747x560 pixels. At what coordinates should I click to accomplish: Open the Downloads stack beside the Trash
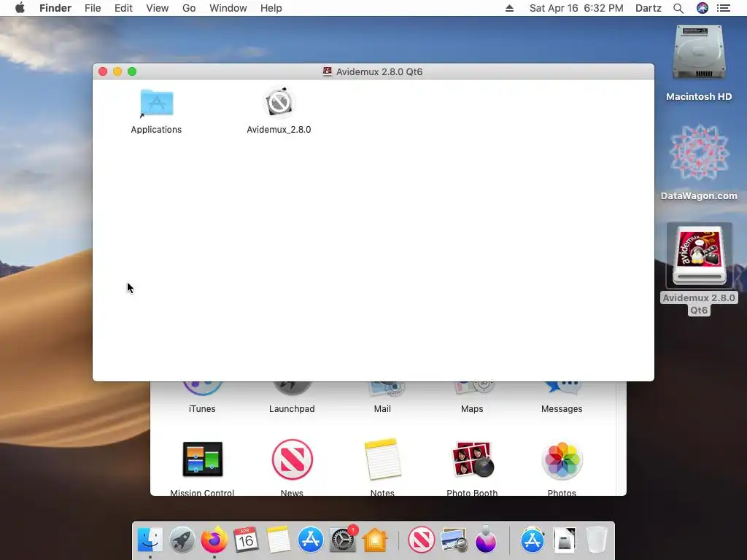tap(565, 540)
